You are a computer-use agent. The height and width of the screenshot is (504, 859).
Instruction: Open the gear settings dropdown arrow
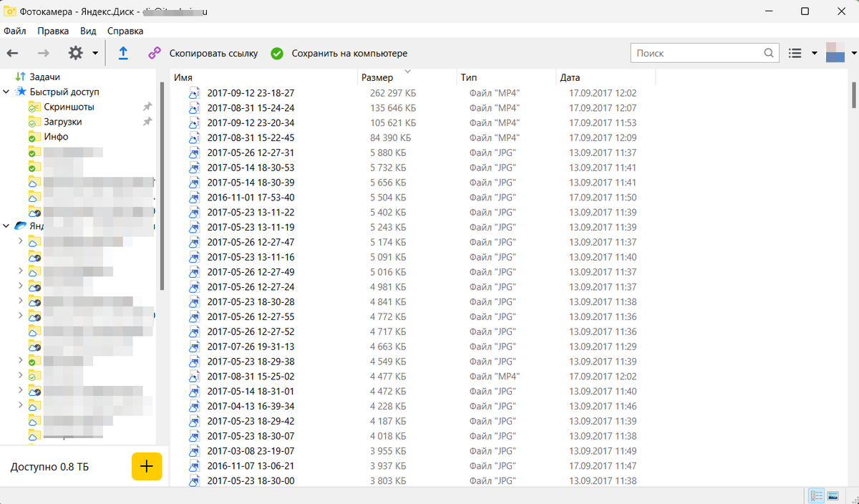(95, 53)
